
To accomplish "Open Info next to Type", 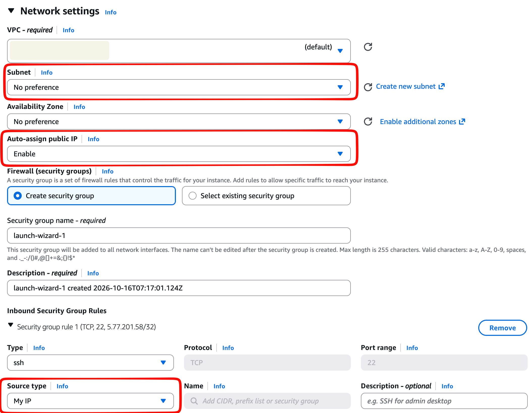I will coord(39,348).
